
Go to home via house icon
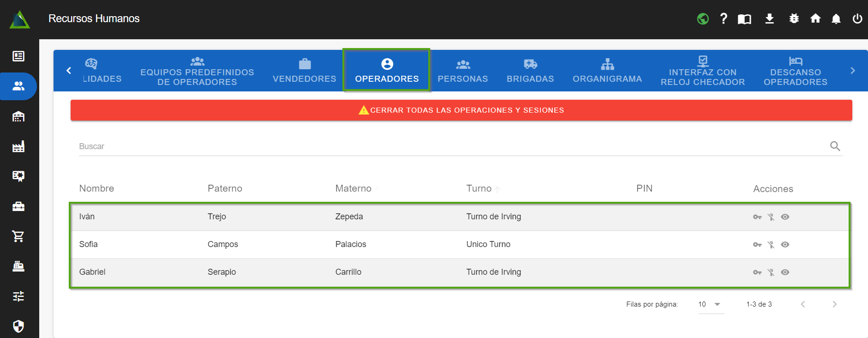pyautogui.click(x=815, y=18)
